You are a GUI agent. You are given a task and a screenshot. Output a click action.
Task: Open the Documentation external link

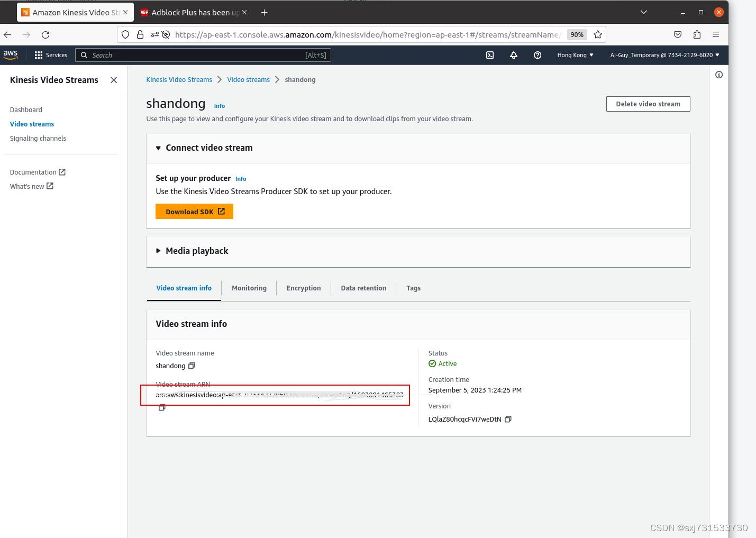tap(38, 172)
